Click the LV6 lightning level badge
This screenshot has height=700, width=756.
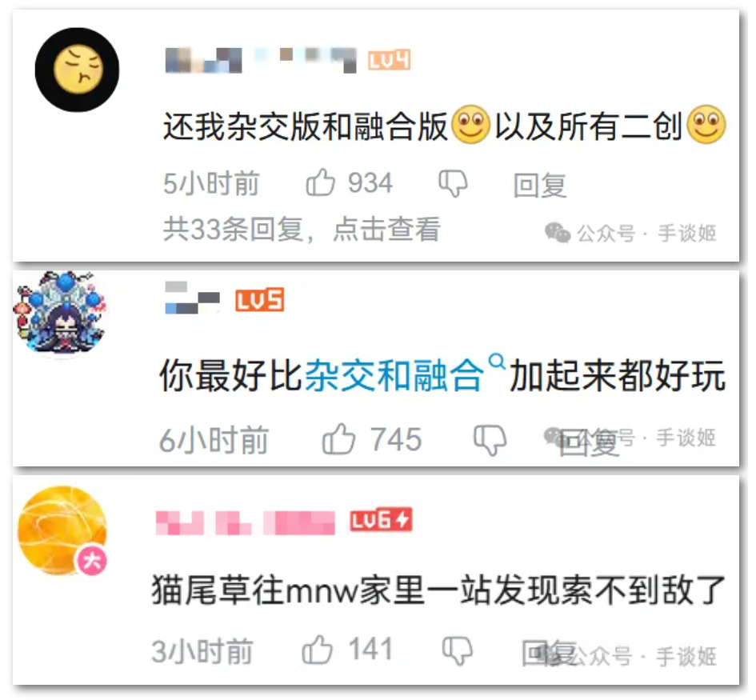381,520
